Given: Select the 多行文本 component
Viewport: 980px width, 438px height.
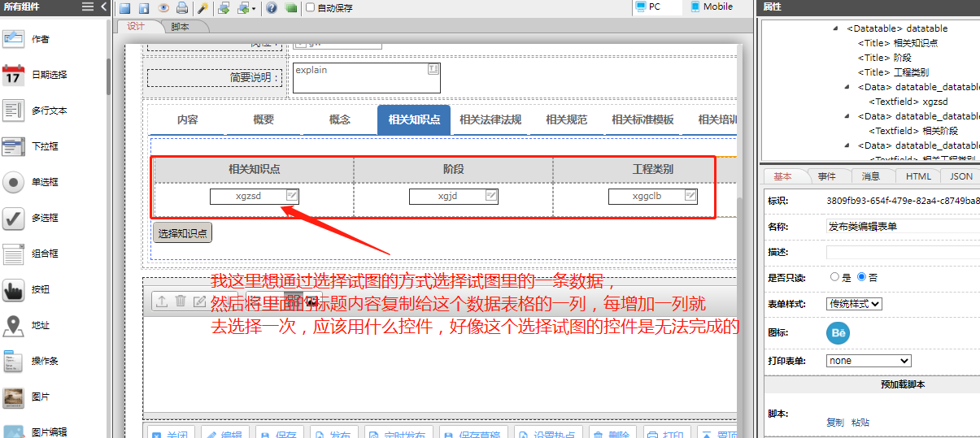Looking at the screenshot, I should point(36,111).
